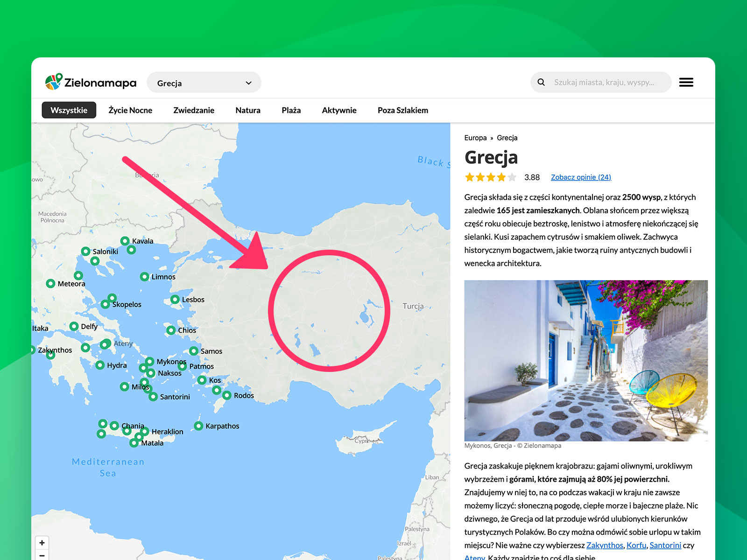Select the Milos map marker
Screen dimensions: 747x560
tap(124, 386)
